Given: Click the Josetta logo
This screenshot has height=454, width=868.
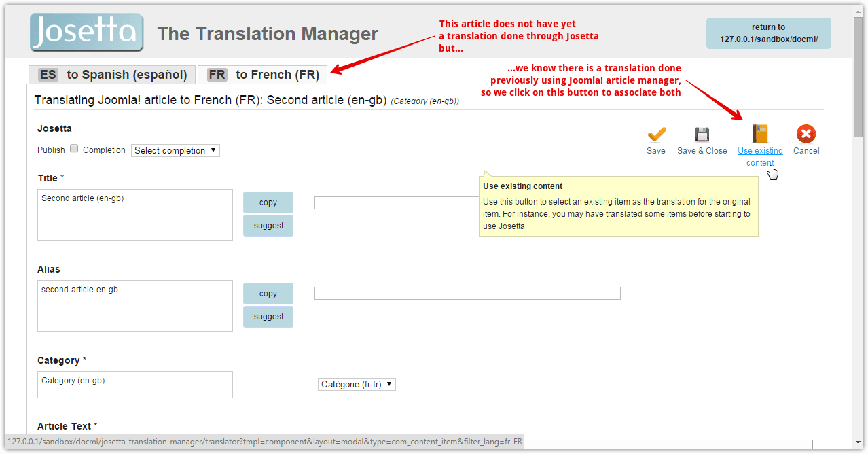Looking at the screenshot, I should 86,32.
